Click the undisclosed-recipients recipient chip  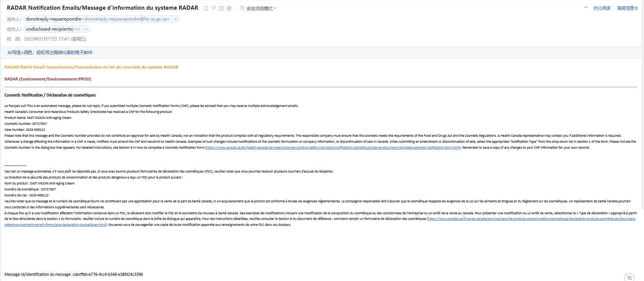53,29
